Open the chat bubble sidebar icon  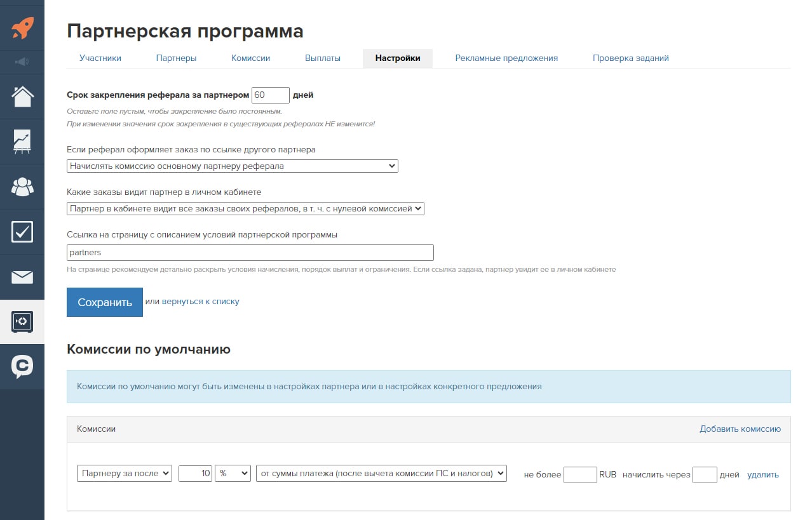click(x=22, y=367)
